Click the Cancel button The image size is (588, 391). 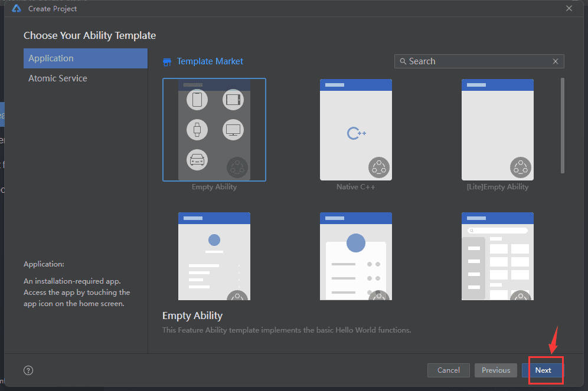pos(449,370)
